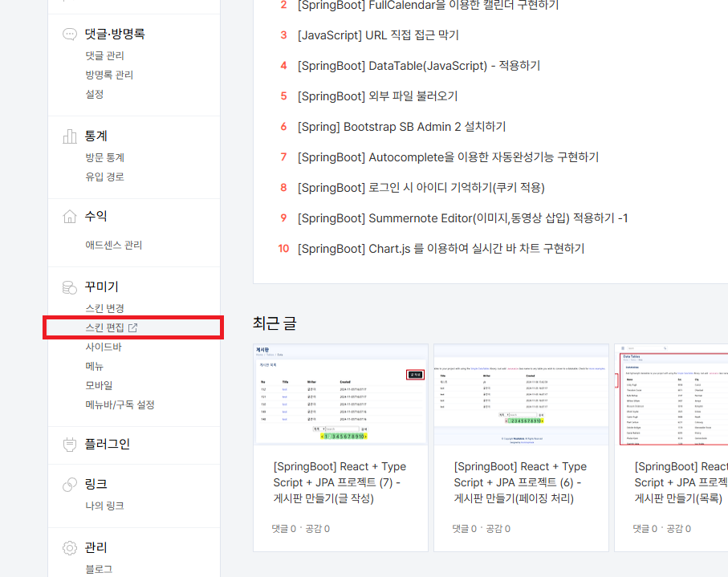Open post about Autocomplete 자동완성기능 구현하기
This screenshot has height=577, width=728.
click(448, 157)
